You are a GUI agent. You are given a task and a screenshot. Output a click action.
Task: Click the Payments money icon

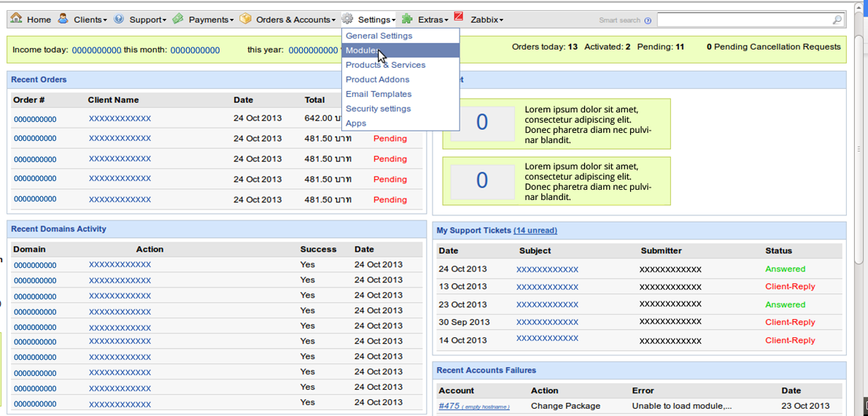point(178,18)
